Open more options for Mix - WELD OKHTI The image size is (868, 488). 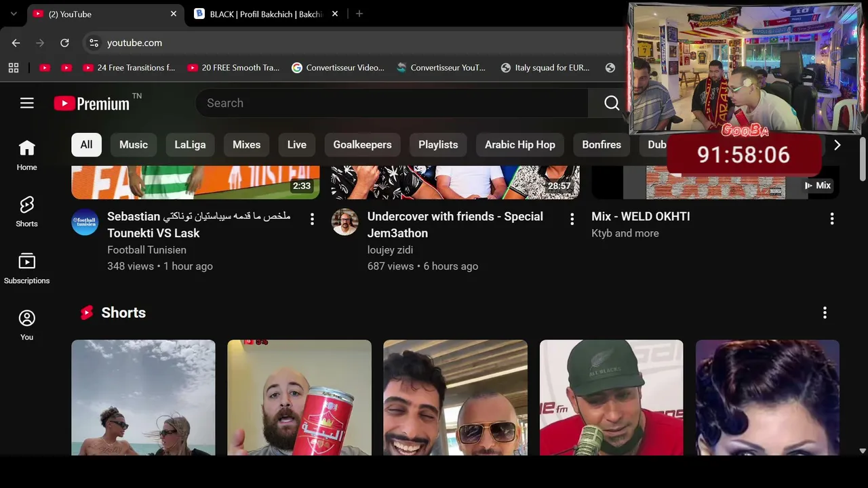832,219
